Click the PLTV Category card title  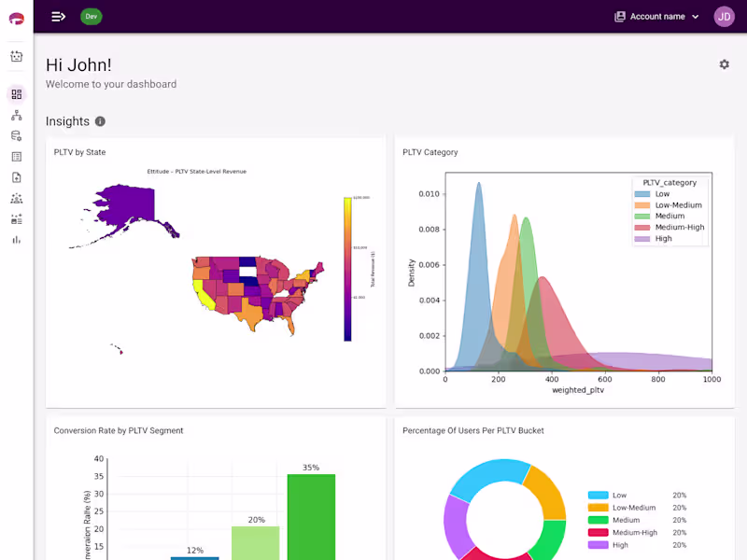[430, 152]
